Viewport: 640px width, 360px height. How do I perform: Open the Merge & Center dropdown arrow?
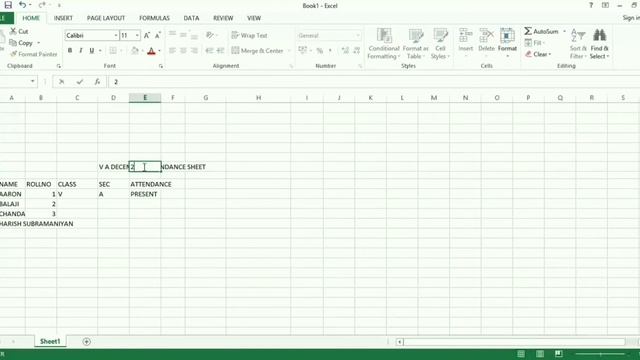pos(289,51)
